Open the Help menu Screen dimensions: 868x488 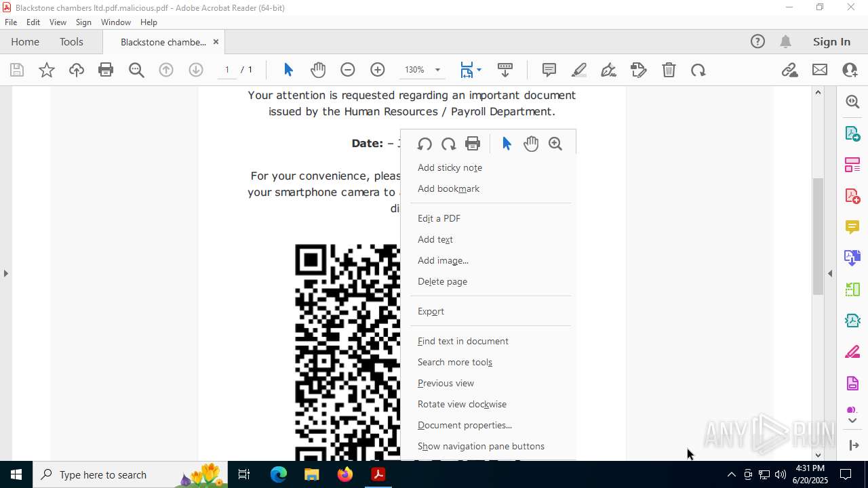click(x=149, y=22)
